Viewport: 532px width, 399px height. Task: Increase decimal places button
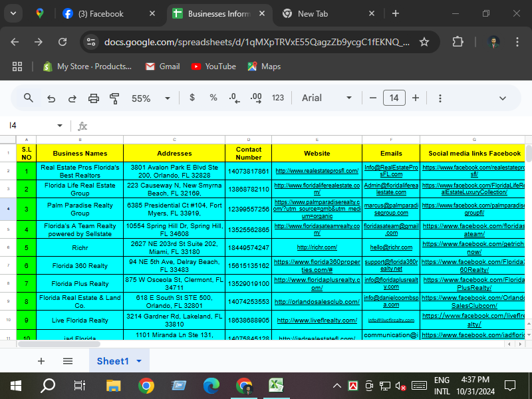(256, 98)
